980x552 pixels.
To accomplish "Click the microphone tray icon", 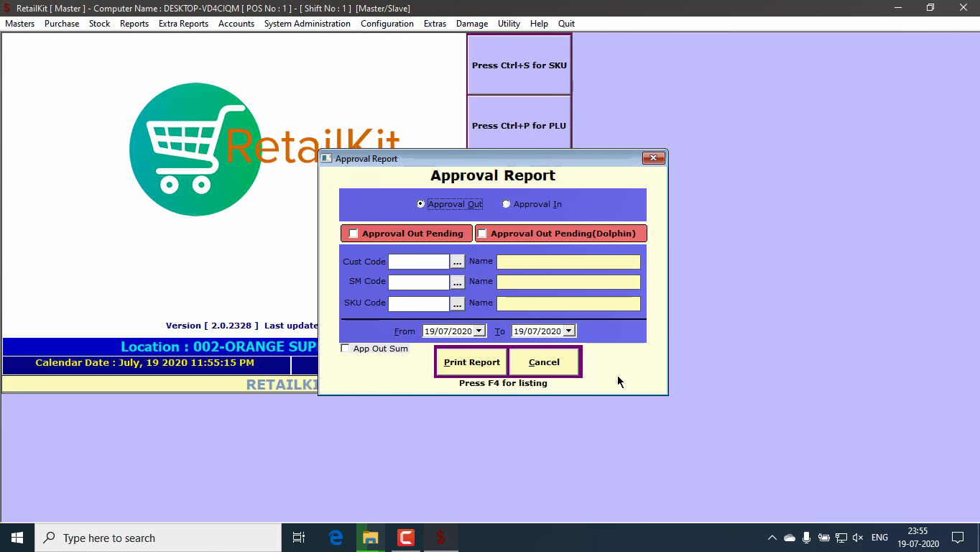I will tap(807, 538).
